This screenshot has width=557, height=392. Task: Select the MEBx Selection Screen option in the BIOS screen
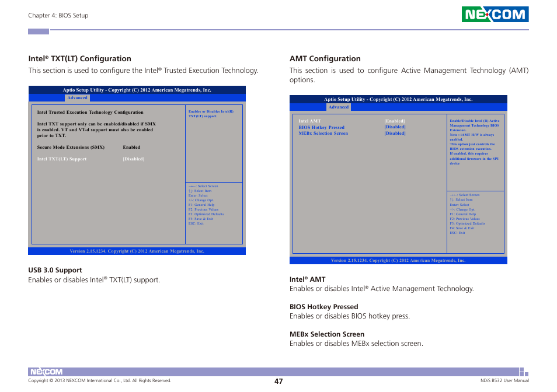click(323, 134)
